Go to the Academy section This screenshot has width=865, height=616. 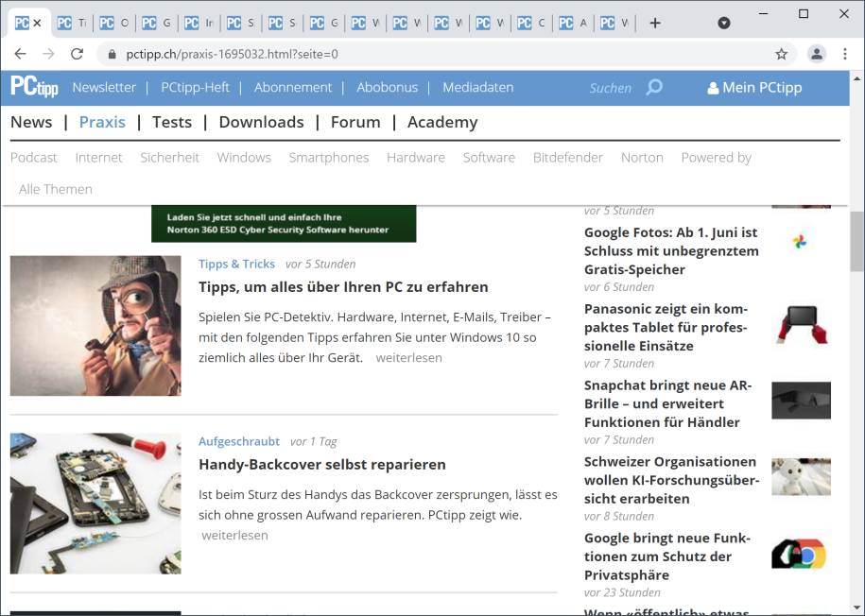click(x=442, y=123)
